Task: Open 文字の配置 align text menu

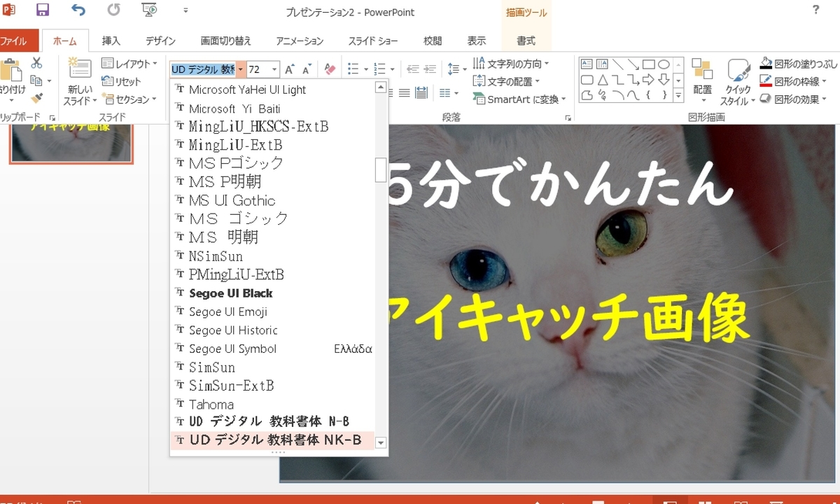Action: pos(507,81)
